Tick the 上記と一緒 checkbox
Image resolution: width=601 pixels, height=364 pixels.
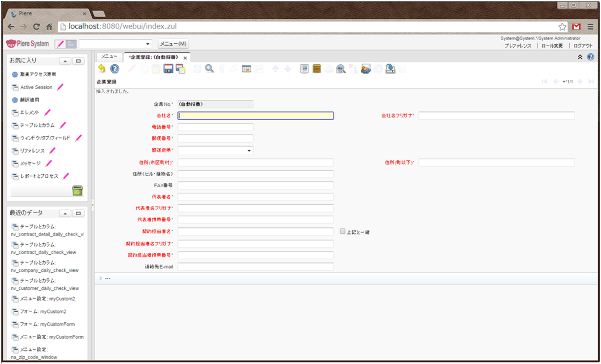[343, 232]
